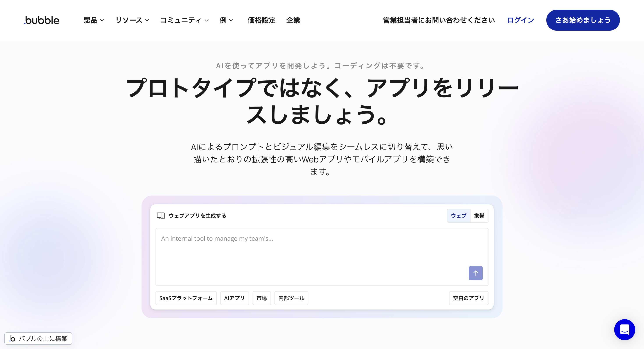Click the ウェブアプリを生成する heading text
Screen dimensions: 644x349
pos(198,216)
